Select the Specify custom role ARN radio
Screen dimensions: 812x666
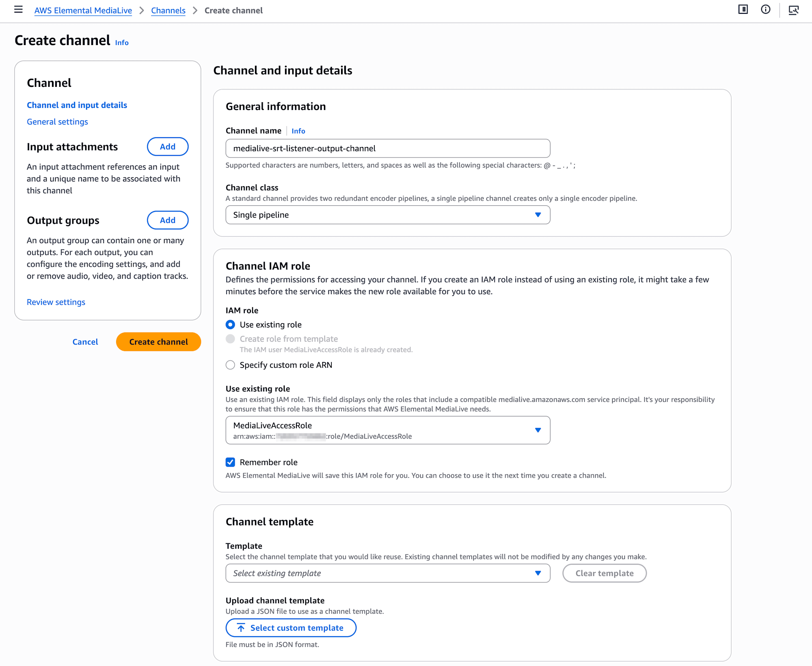point(230,365)
